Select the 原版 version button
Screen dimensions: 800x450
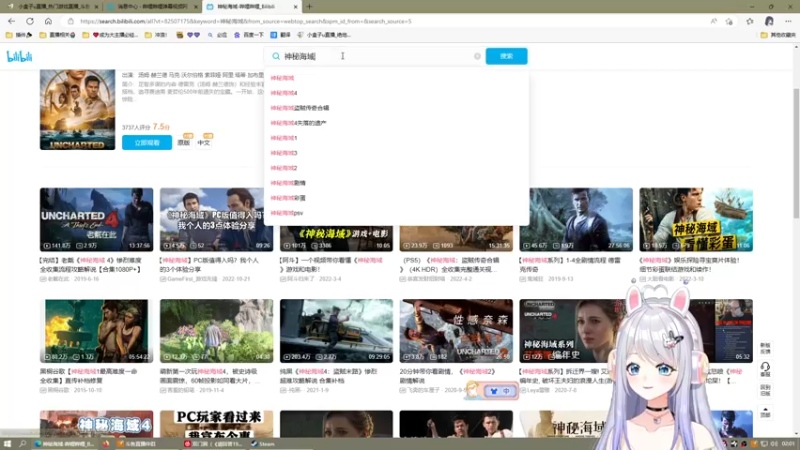coord(184,142)
